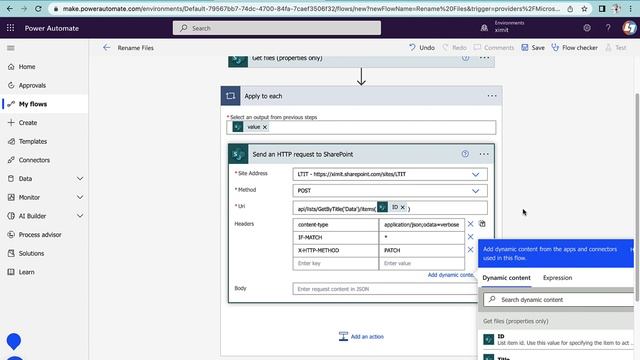
Task: Click the Body request content field
Action: click(385, 289)
